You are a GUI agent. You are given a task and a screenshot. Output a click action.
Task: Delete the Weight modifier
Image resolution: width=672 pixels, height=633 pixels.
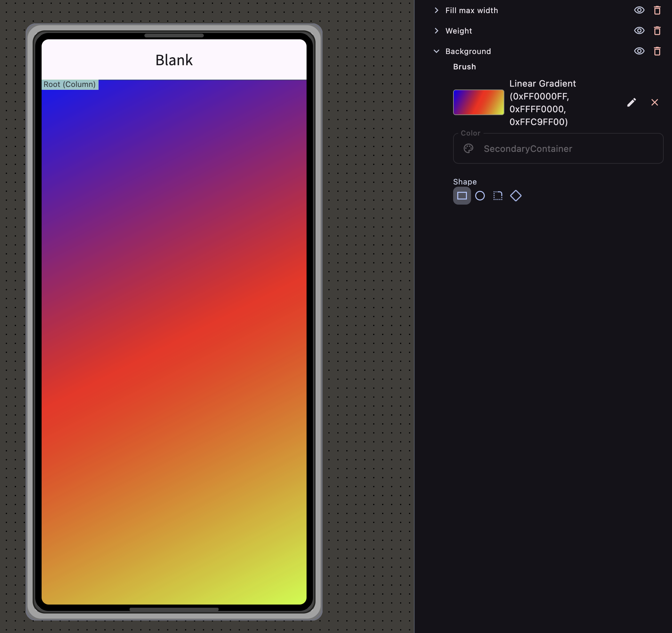coord(657,31)
